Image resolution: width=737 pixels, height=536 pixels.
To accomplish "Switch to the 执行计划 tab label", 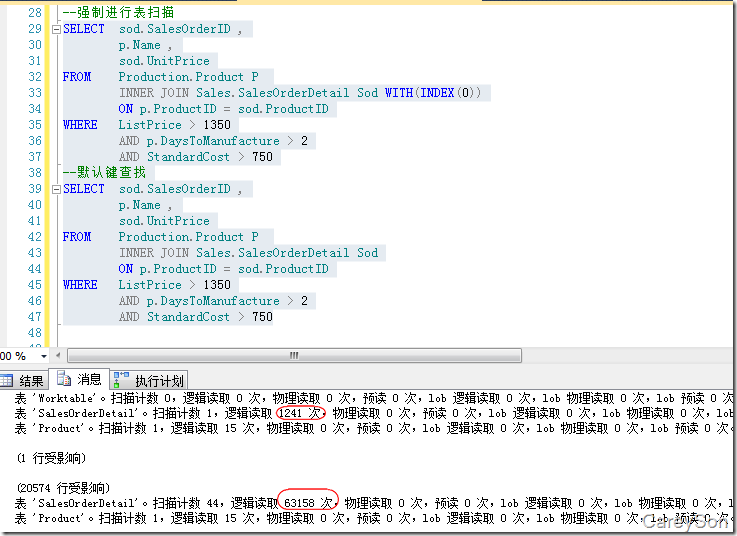I will (159, 380).
